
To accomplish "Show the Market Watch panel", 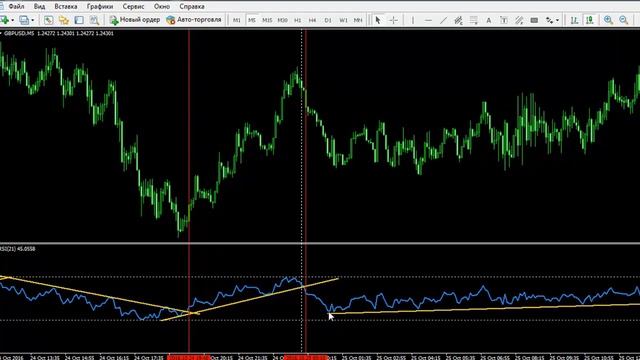I will pos(49,20).
